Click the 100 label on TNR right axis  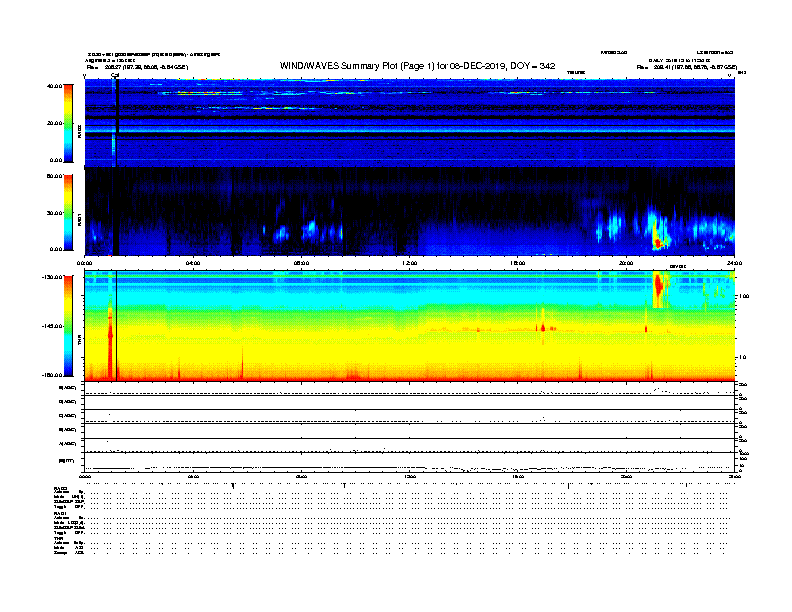pyautogui.click(x=744, y=296)
